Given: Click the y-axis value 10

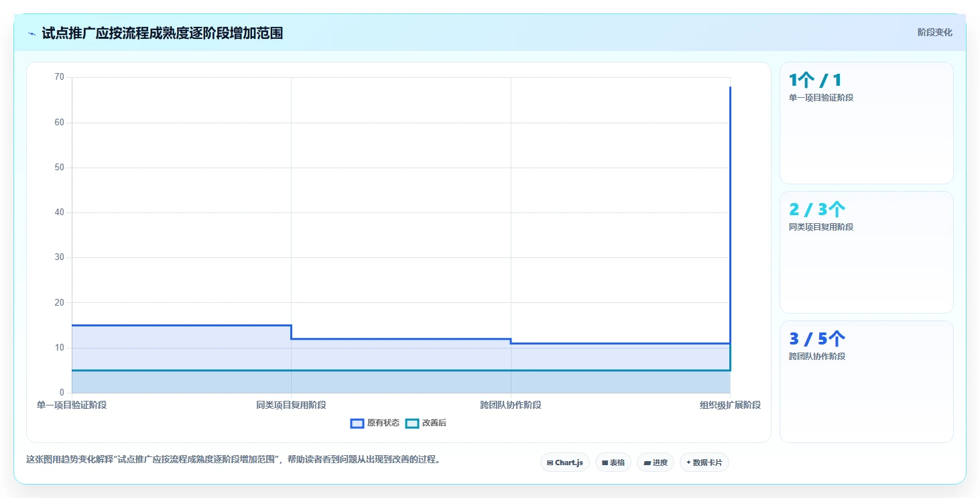Looking at the screenshot, I should click(60, 347).
